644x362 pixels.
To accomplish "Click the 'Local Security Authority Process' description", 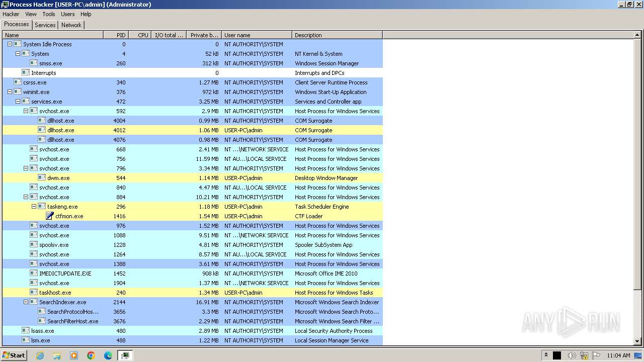I will click(334, 331).
